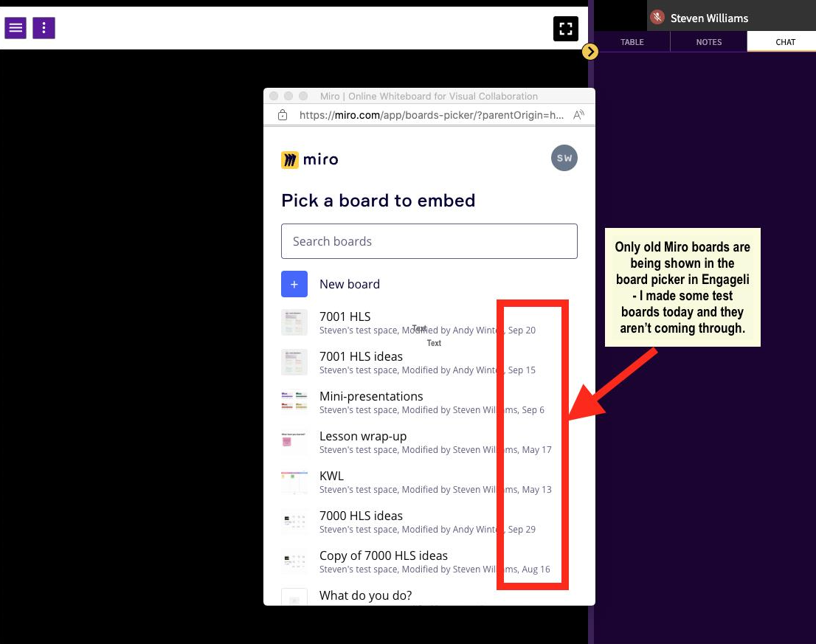Open the hamburger menu button

coord(15,28)
